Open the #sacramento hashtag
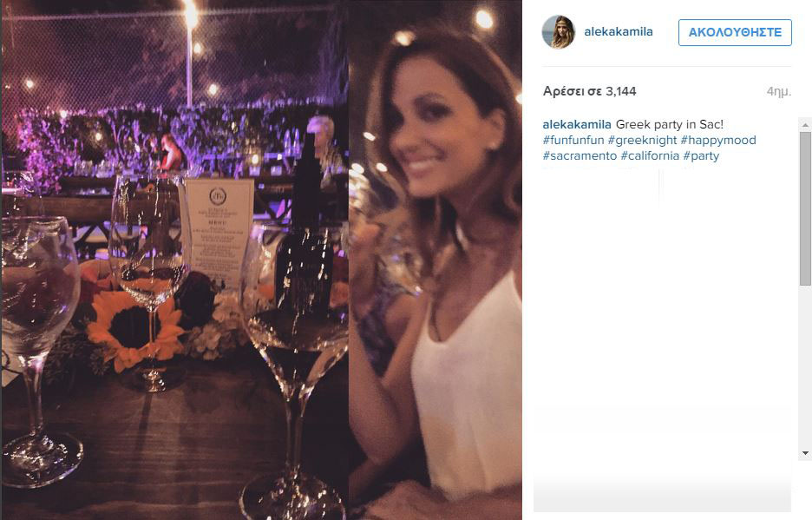812x520 pixels. [580, 155]
